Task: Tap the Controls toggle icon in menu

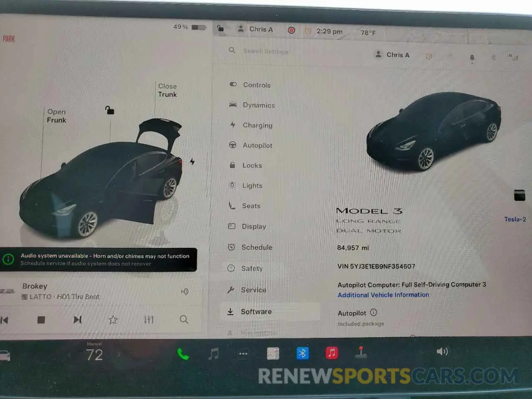Action: [x=233, y=84]
